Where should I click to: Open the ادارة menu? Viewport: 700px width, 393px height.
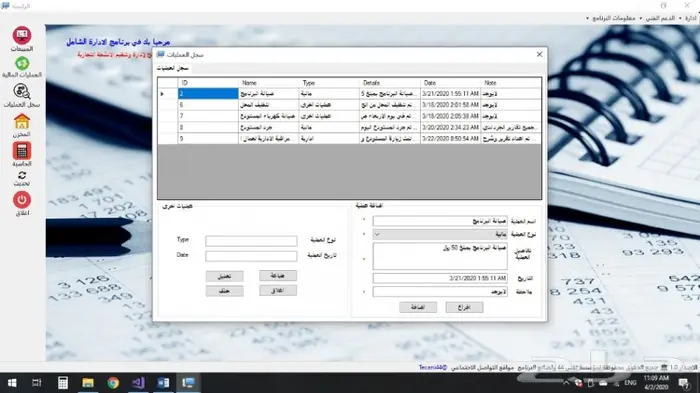tap(690, 18)
